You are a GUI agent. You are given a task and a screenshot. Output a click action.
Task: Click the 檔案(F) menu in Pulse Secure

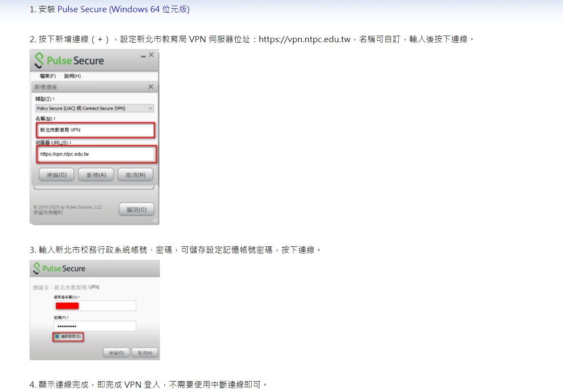(48, 76)
